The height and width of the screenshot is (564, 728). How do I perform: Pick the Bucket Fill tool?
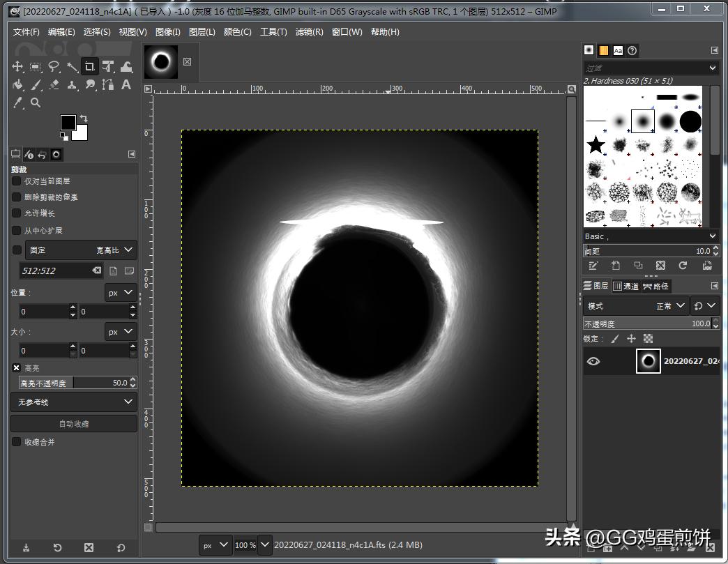click(x=17, y=85)
